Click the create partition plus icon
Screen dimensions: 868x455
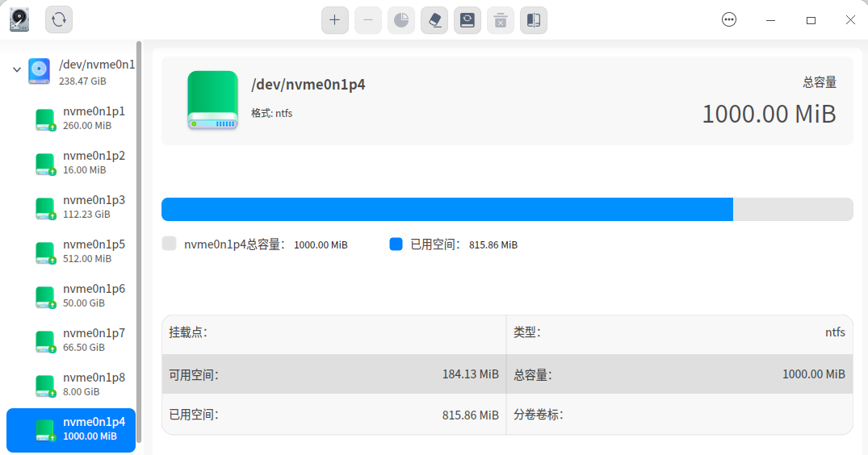[334, 20]
